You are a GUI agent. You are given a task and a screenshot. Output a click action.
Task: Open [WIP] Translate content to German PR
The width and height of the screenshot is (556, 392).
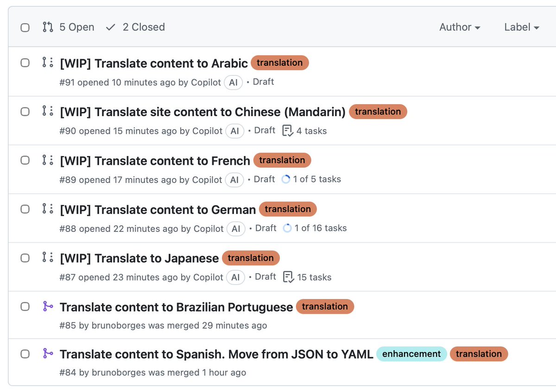point(158,210)
